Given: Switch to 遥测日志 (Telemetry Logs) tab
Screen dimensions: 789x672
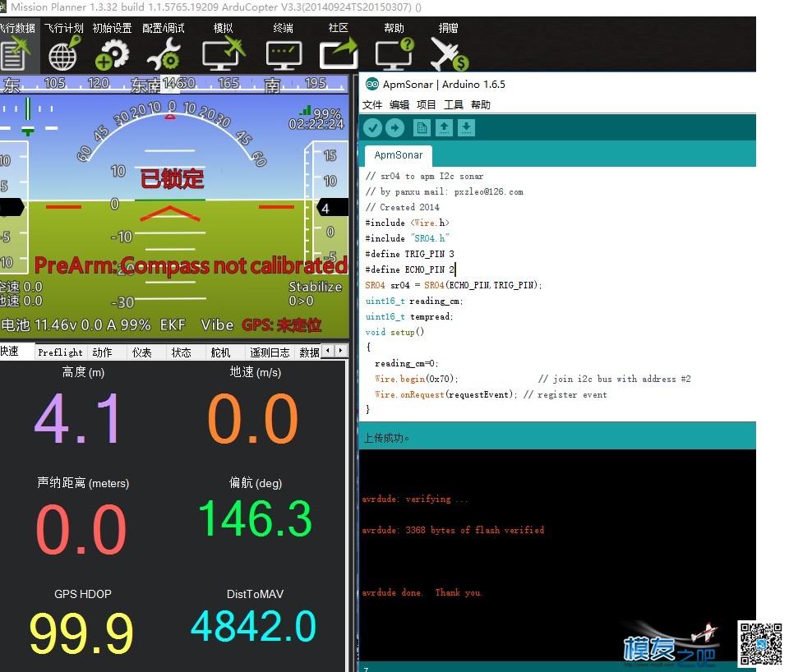Looking at the screenshot, I should tap(270, 352).
